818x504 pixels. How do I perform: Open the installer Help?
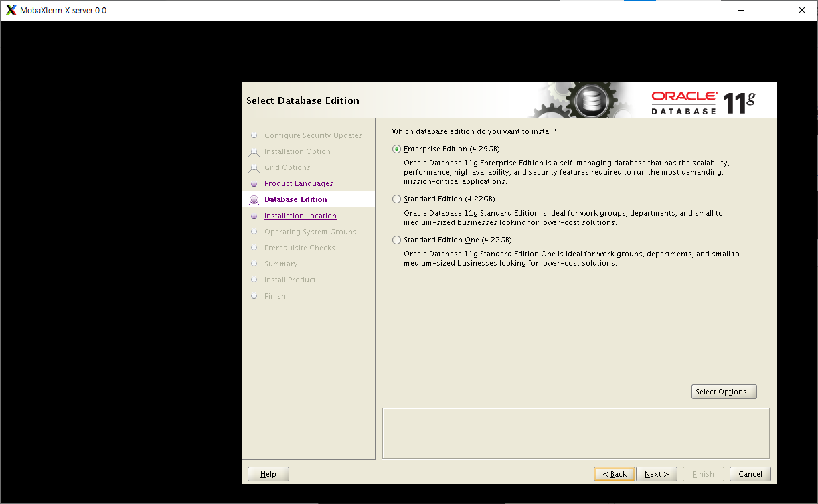pos(268,474)
